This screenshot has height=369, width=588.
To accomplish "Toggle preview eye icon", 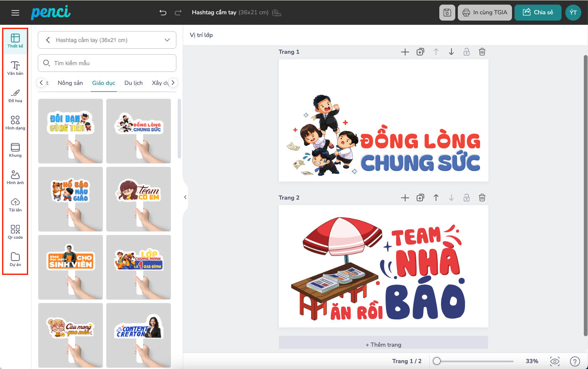I will coord(555,361).
